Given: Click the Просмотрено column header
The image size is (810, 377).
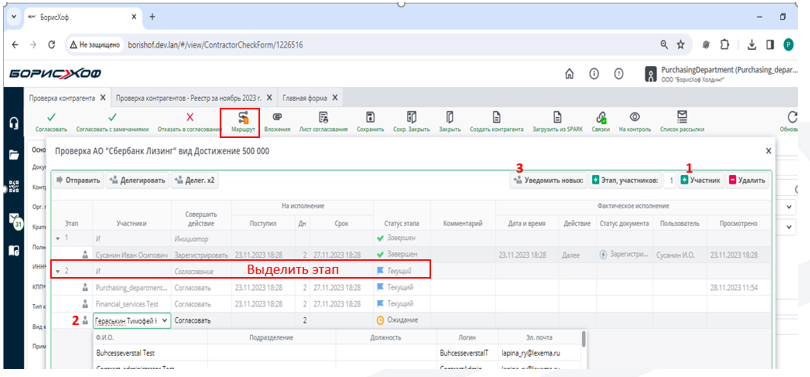Looking at the screenshot, I should point(739,223).
